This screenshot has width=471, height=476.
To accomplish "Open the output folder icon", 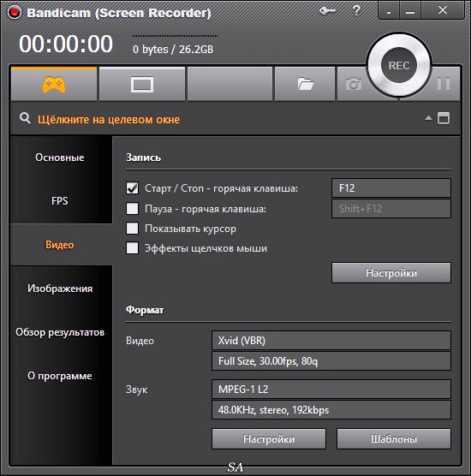I will tap(305, 84).
